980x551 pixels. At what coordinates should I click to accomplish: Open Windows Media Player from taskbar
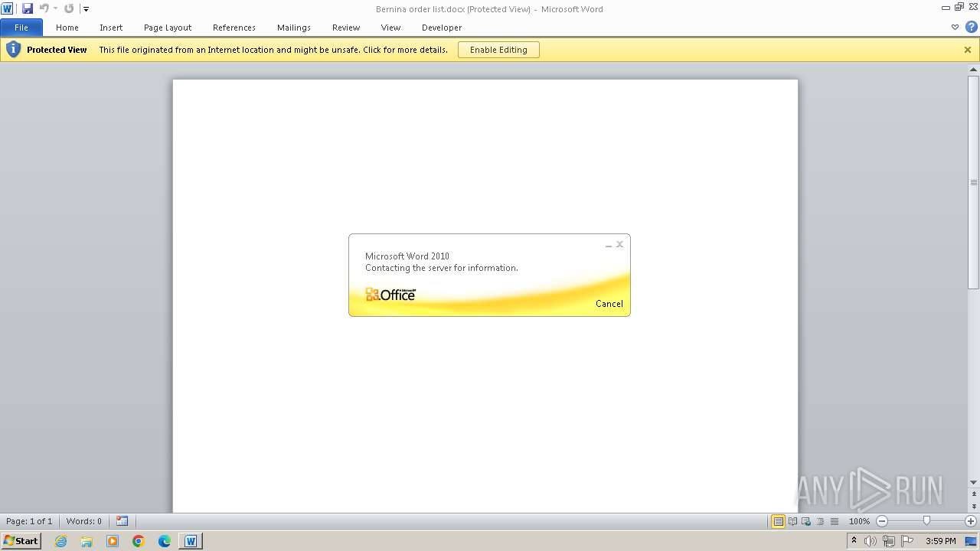point(113,541)
